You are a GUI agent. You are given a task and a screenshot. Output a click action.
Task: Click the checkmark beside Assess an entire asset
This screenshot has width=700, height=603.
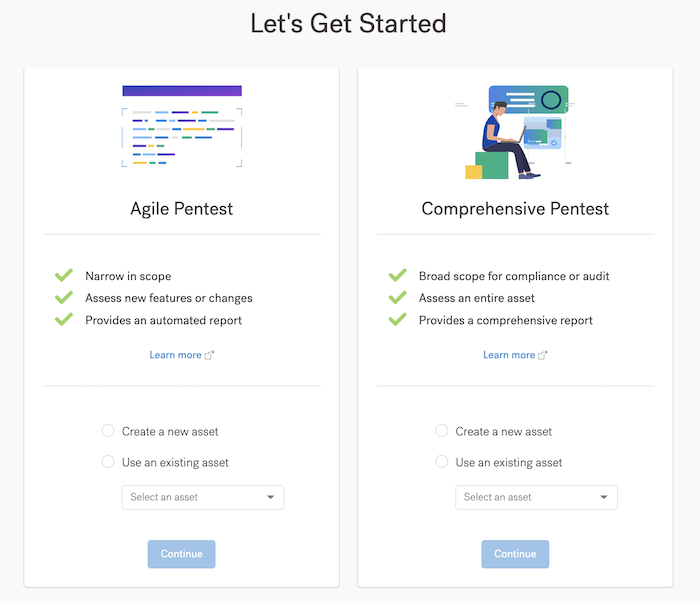397,298
